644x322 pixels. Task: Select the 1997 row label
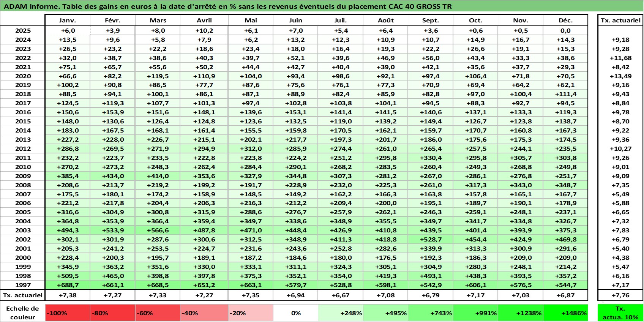[23, 285]
